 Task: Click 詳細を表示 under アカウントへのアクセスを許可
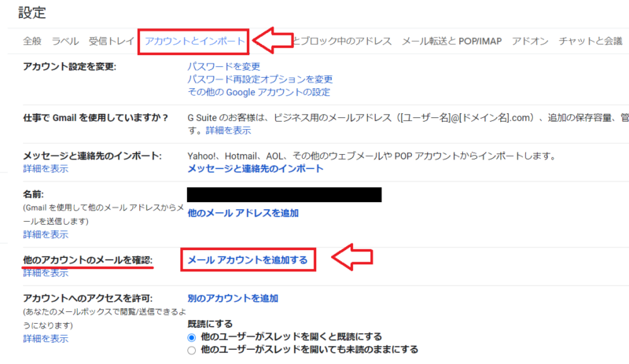click(46, 339)
